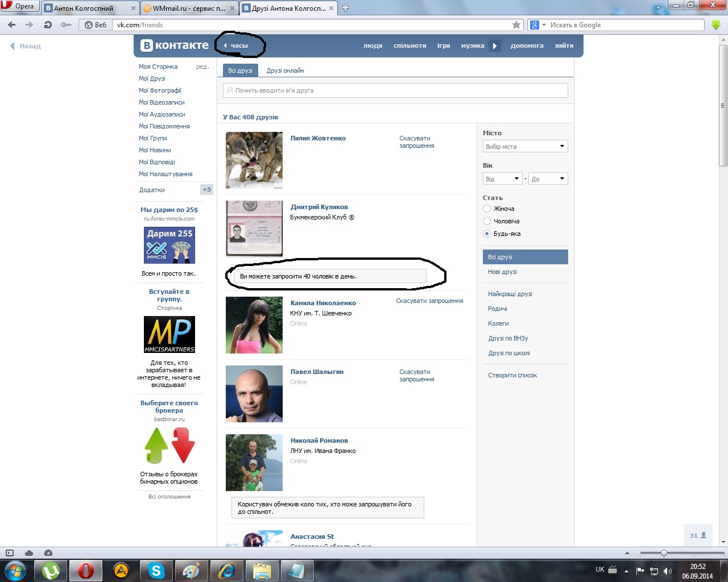Launch Skype from the taskbar
728x582 pixels.
(x=156, y=571)
